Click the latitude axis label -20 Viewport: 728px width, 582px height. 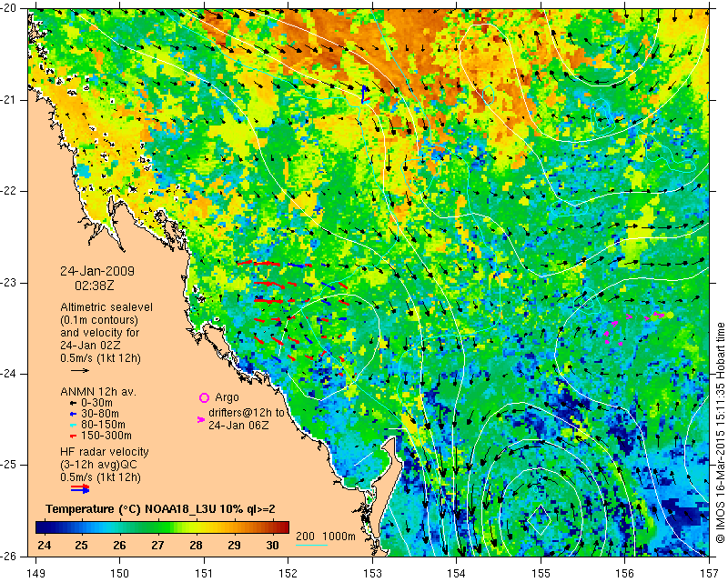pyautogui.click(x=8, y=8)
